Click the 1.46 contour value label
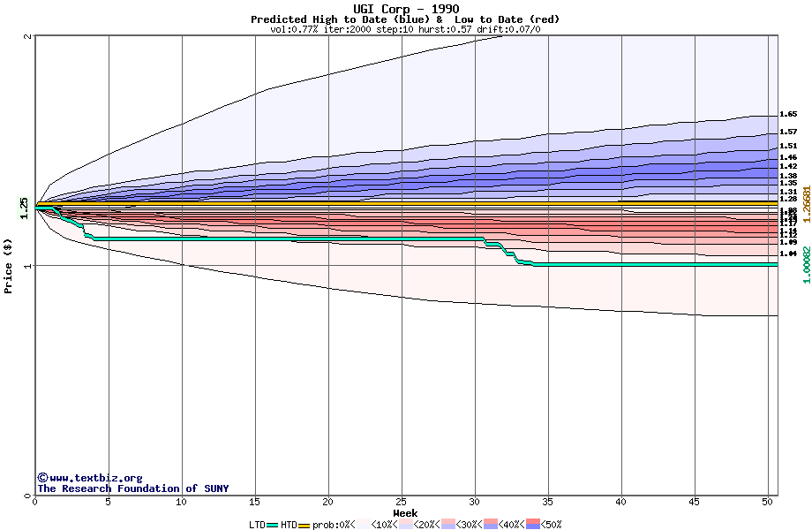The height and width of the screenshot is (530, 812). click(788, 157)
